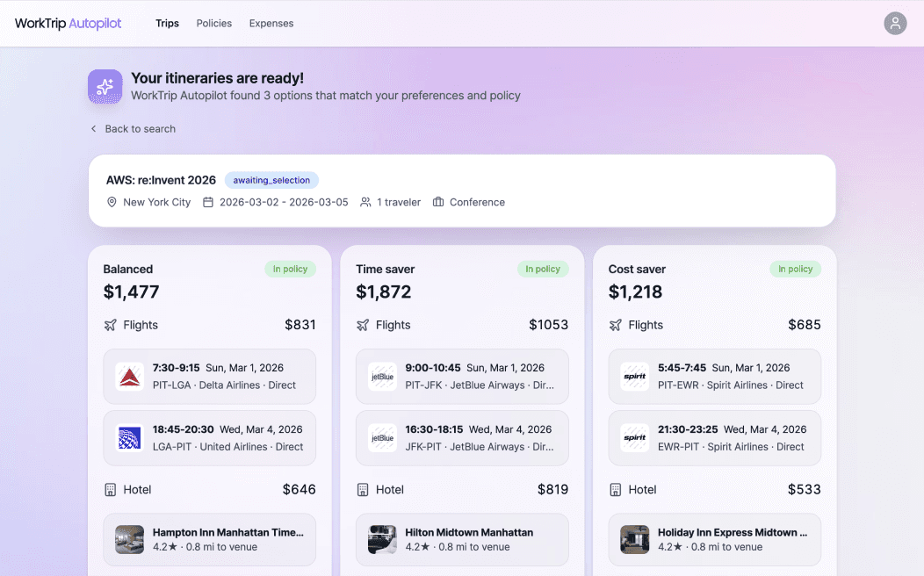Select the 5:45-7:45 Spirit PIT-EWR flight

[x=715, y=377]
